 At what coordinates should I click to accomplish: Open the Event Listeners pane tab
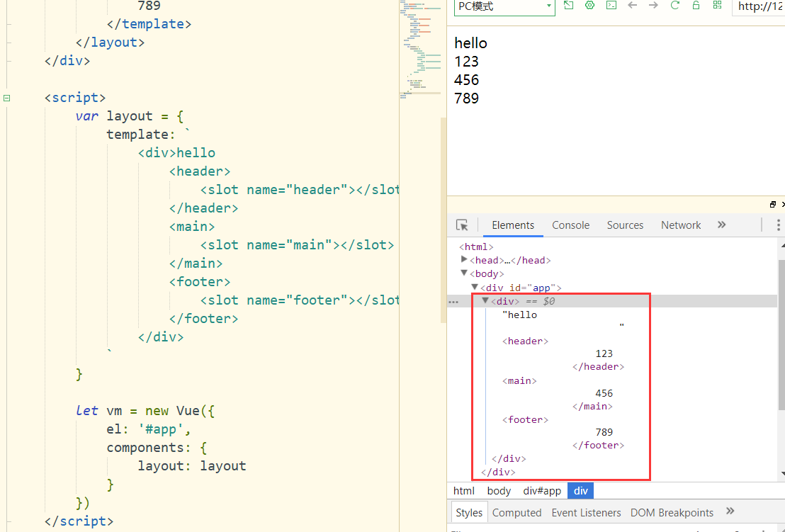pos(586,513)
